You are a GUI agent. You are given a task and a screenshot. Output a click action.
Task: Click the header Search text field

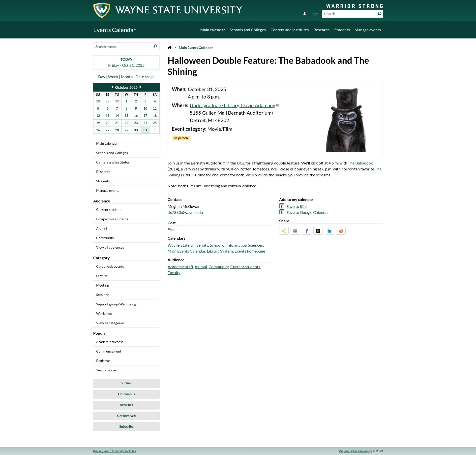(x=350, y=14)
